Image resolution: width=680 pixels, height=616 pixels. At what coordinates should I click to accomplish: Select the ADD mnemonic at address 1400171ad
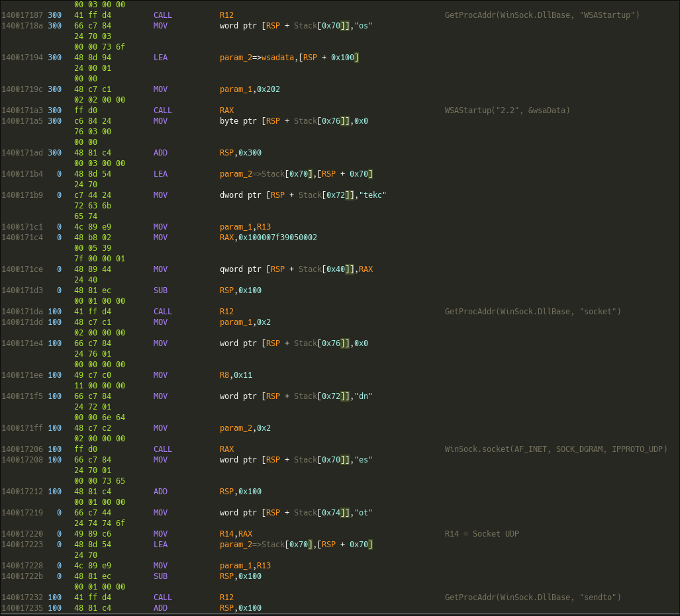tap(161, 153)
